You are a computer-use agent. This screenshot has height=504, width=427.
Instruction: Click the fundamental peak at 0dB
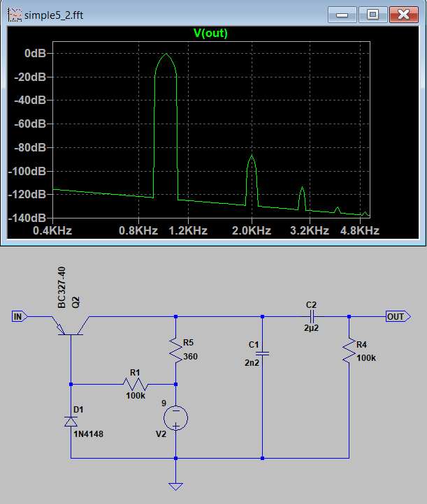166,54
